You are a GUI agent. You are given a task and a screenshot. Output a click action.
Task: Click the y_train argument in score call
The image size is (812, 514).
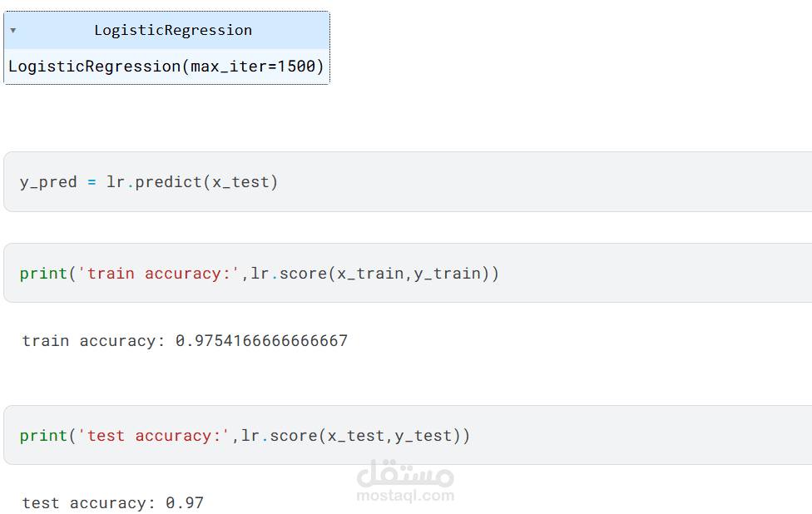point(448,274)
